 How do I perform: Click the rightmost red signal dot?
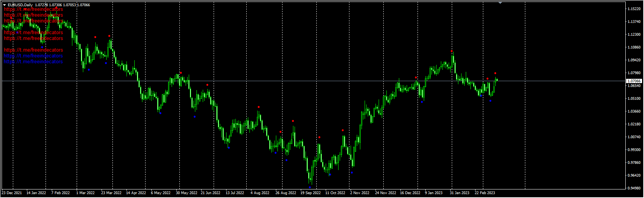coord(495,73)
